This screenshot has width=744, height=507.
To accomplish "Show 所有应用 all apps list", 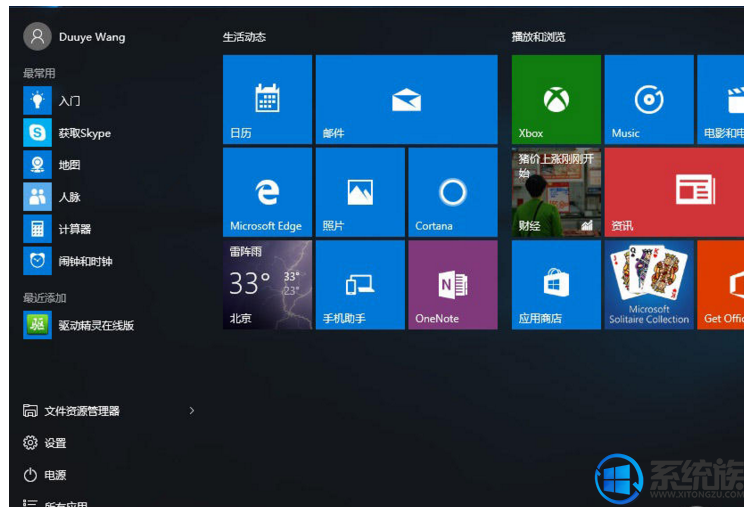I will click(x=56, y=503).
